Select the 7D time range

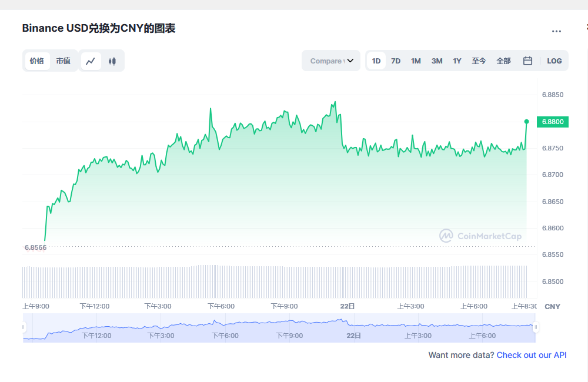coord(396,61)
